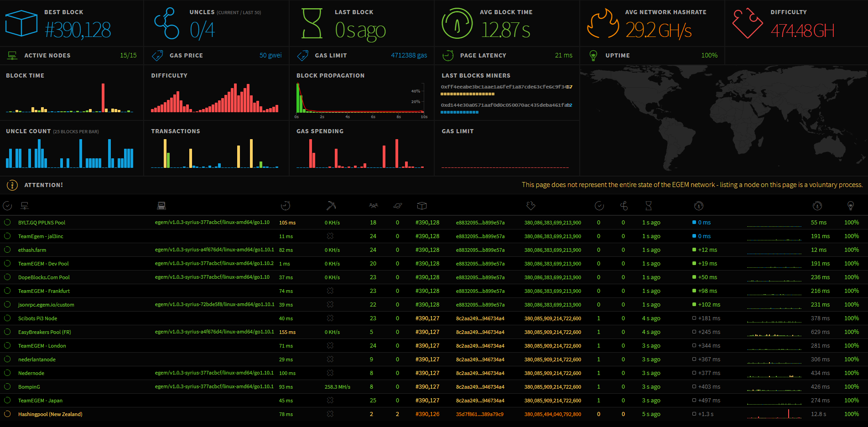Click the Gas Price tag icon
The height and width of the screenshot is (427, 868).
[x=157, y=56]
